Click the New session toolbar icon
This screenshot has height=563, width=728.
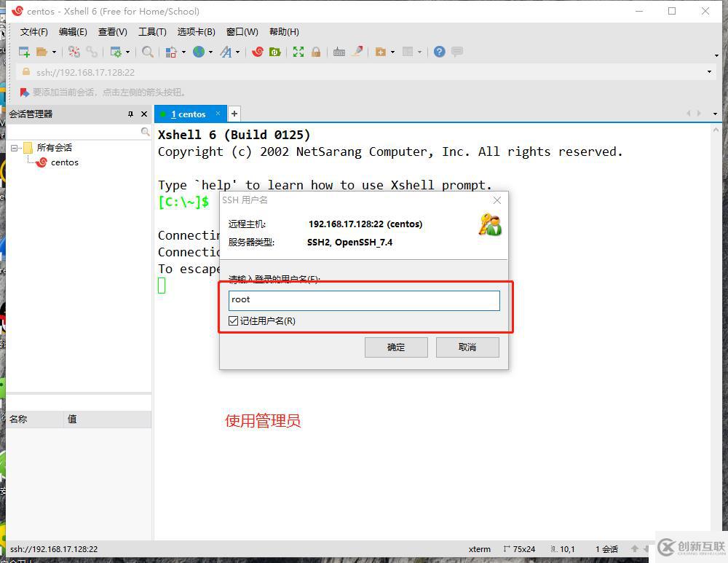pos(24,52)
